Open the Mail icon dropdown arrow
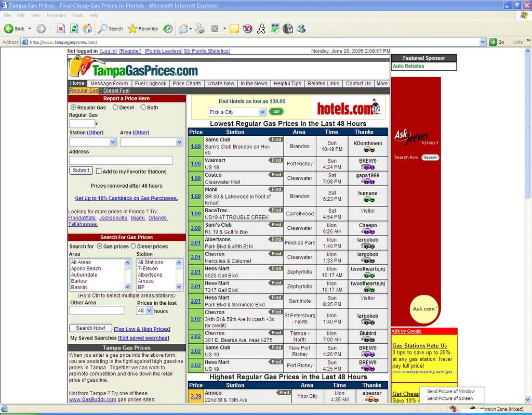This screenshot has height=415, width=532. pyautogui.click(x=191, y=29)
